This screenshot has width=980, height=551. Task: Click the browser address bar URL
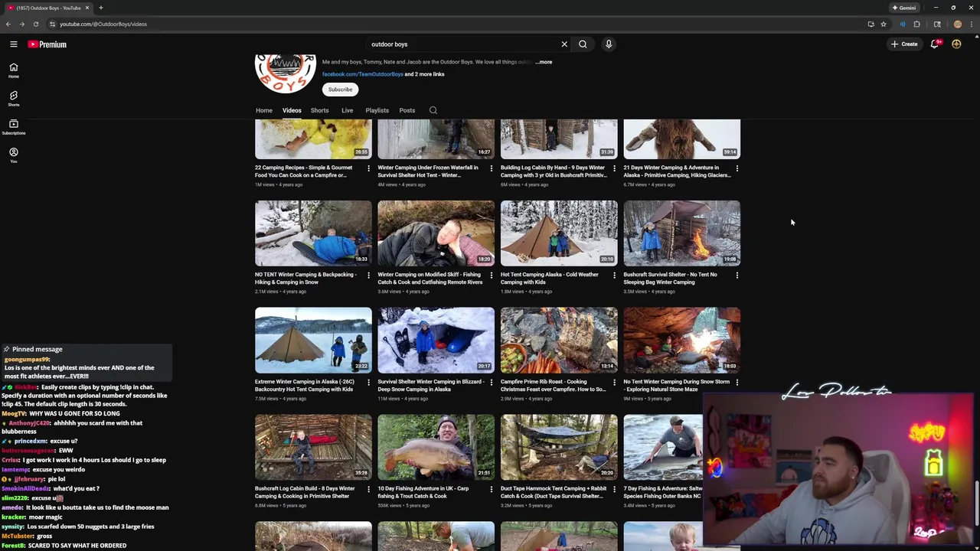coord(103,24)
